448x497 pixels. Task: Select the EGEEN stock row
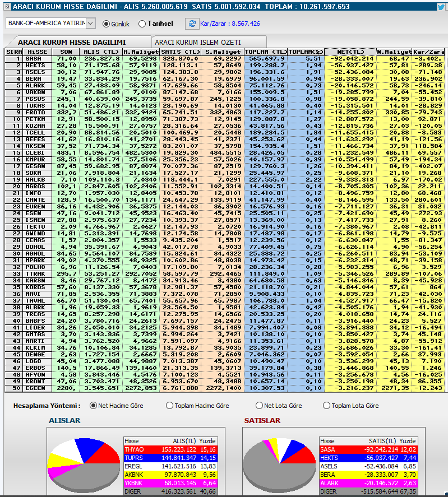pos(225,388)
